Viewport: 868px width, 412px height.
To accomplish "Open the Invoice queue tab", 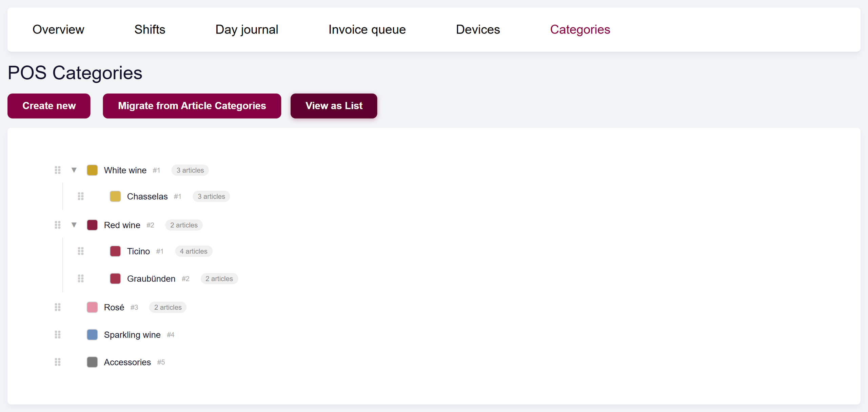I will click(x=367, y=29).
